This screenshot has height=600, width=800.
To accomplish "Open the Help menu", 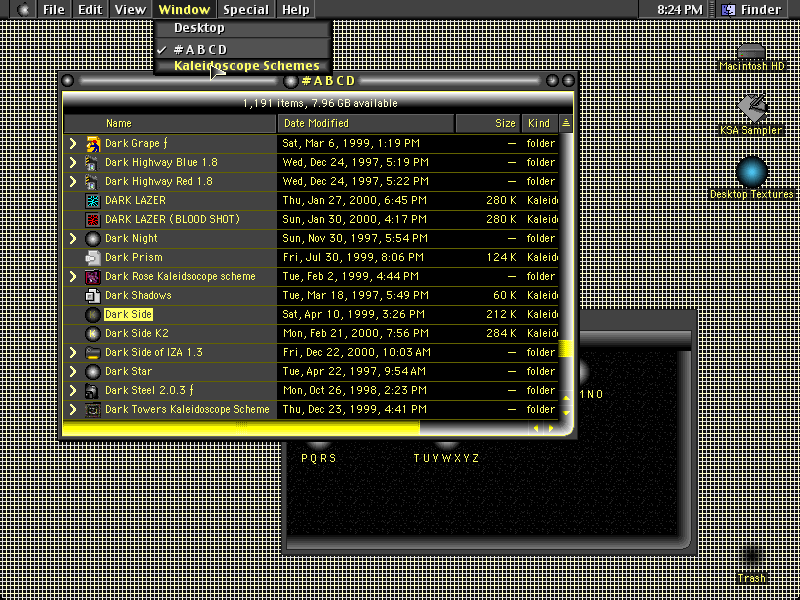I will click(295, 9).
